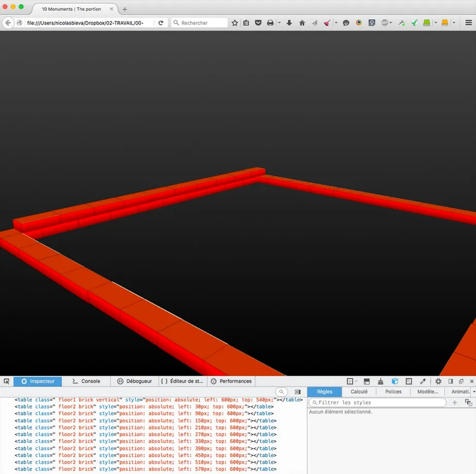
Task: Open the devtools settings gear
Action: coord(438,381)
